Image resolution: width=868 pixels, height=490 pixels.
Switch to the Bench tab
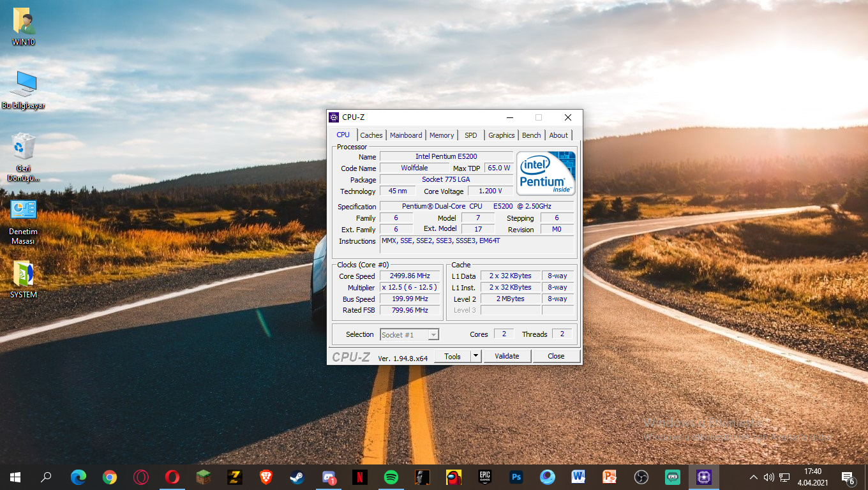pyautogui.click(x=532, y=135)
